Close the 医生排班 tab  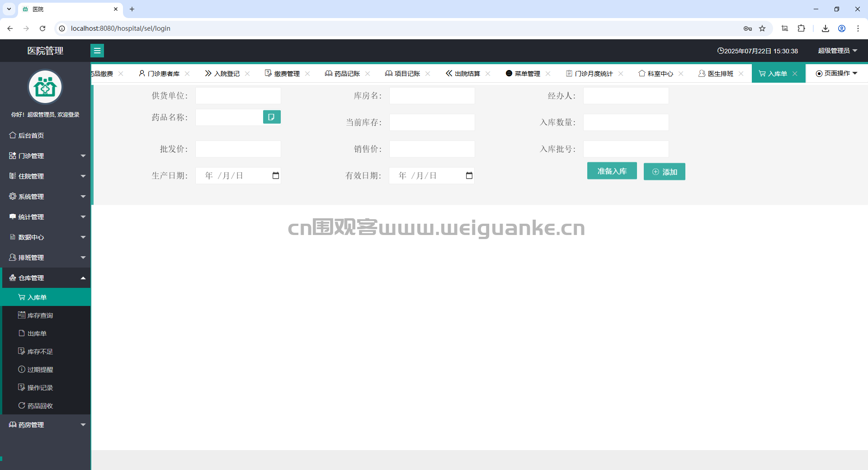pyautogui.click(x=741, y=74)
